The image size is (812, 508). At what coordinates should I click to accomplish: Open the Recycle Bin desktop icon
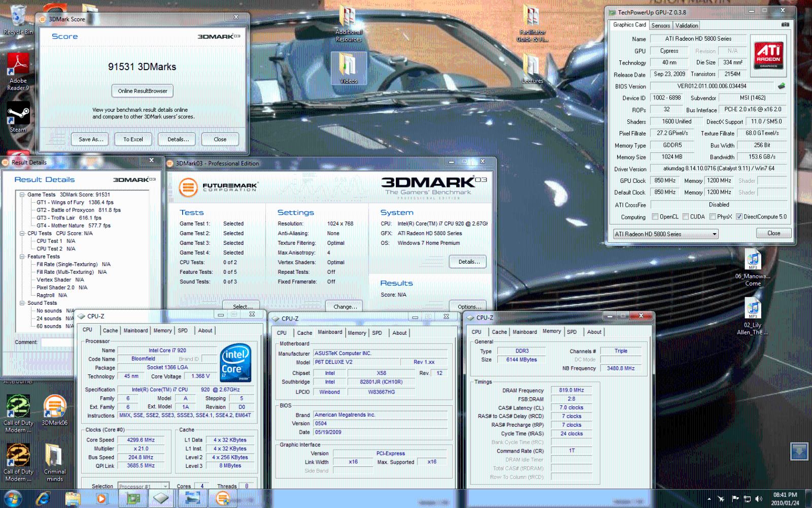(x=18, y=19)
